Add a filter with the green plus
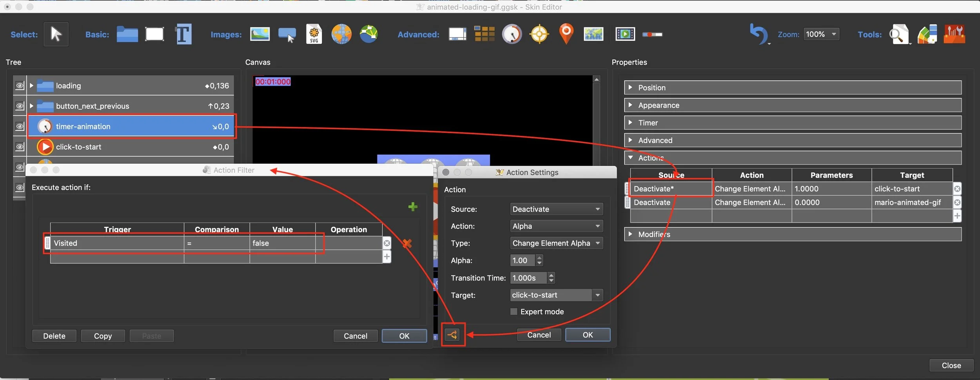This screenshot has width=980, height=380. [412, 206]
